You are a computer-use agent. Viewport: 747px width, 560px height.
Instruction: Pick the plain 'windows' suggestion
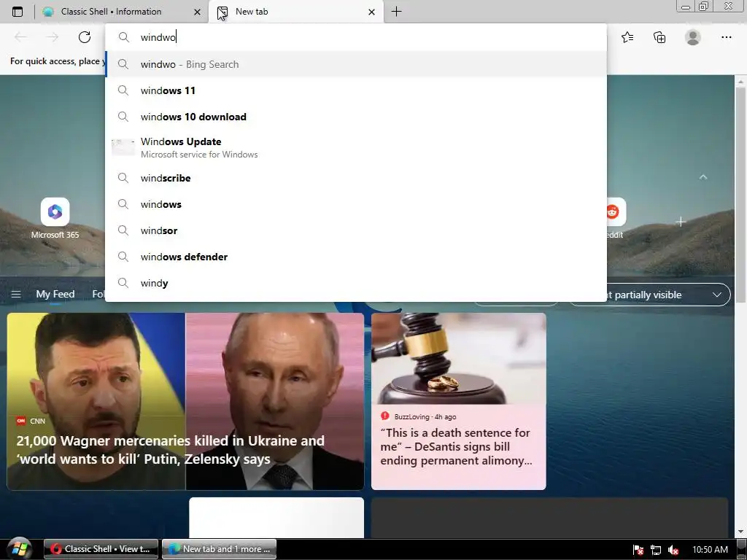(x=356, y=204)
